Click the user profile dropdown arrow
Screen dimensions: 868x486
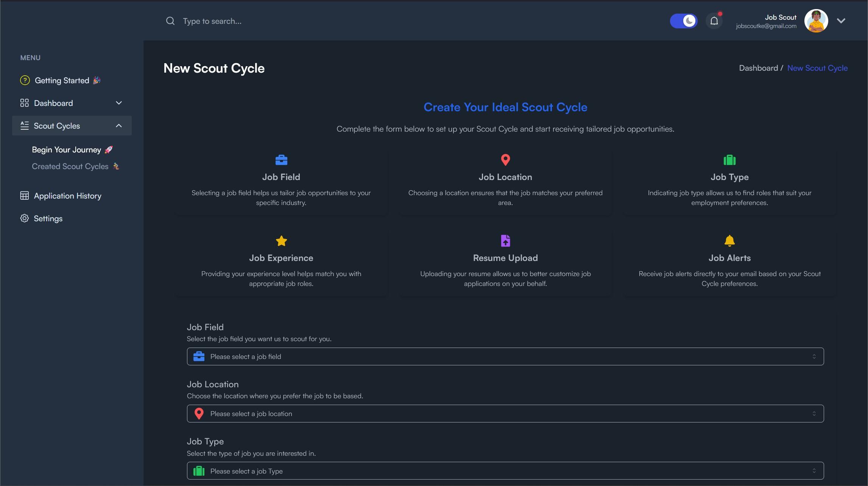[x=841, y=21]
